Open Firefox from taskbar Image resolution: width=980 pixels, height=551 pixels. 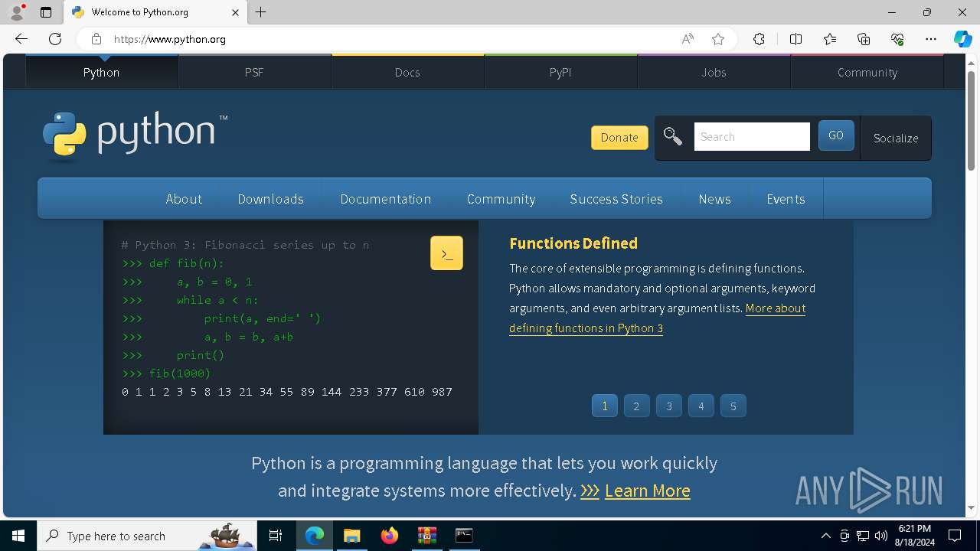[389, 536]
